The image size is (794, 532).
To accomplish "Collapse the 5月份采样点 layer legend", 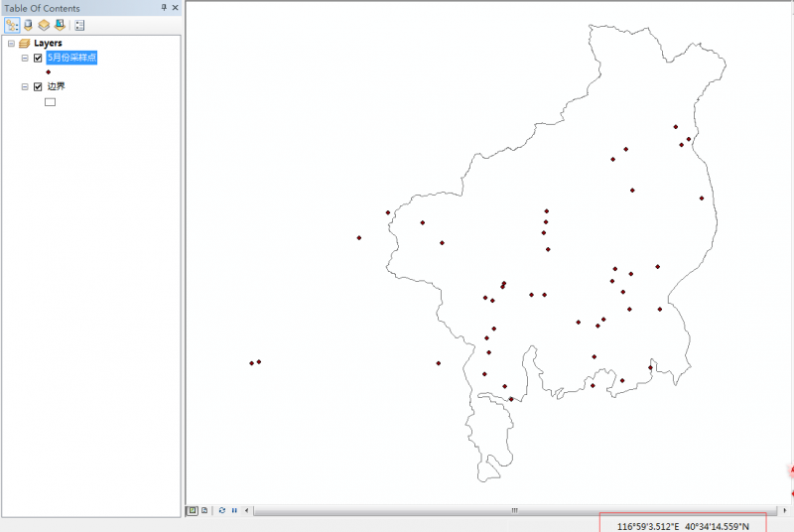I will [24, 59].
